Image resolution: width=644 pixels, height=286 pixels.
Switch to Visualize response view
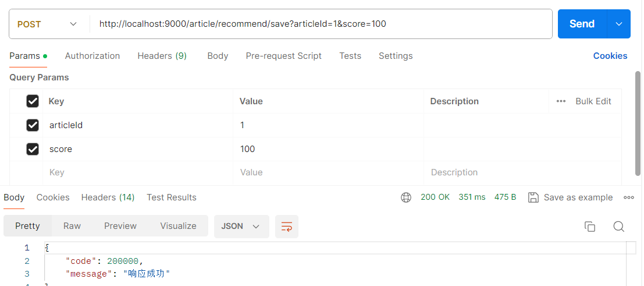(x=178, y=226)
